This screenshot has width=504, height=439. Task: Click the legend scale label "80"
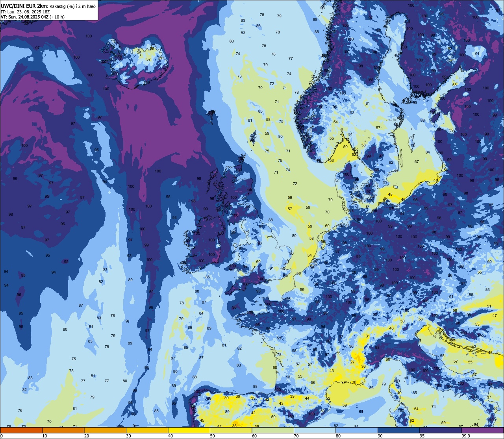click(338, 436)
